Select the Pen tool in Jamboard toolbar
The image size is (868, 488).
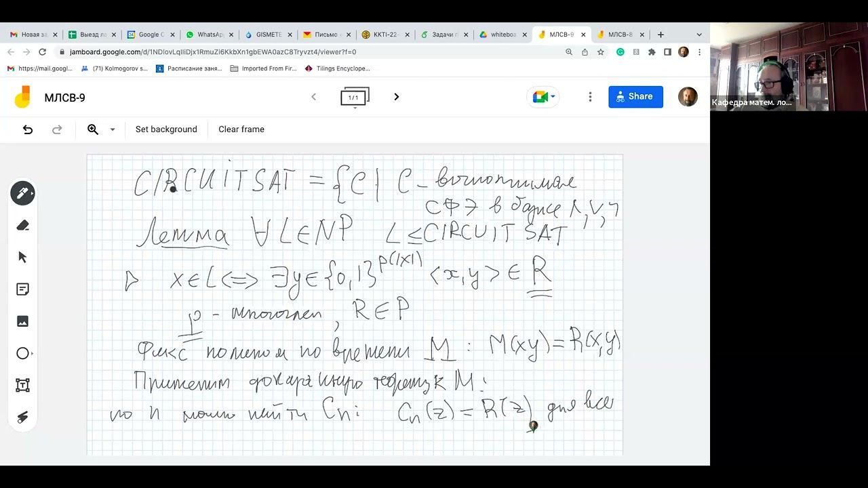pos(22,193)
